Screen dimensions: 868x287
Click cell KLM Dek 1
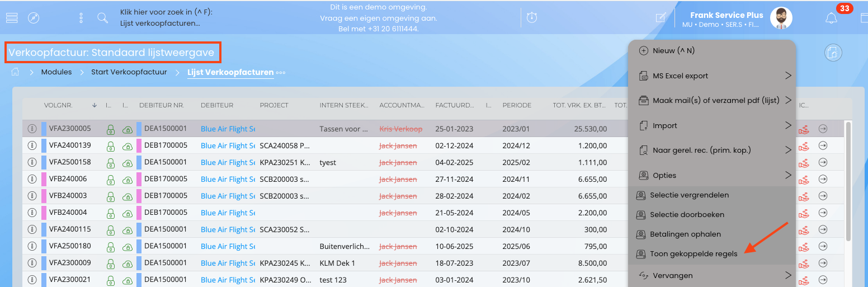(x=337, y=263)
